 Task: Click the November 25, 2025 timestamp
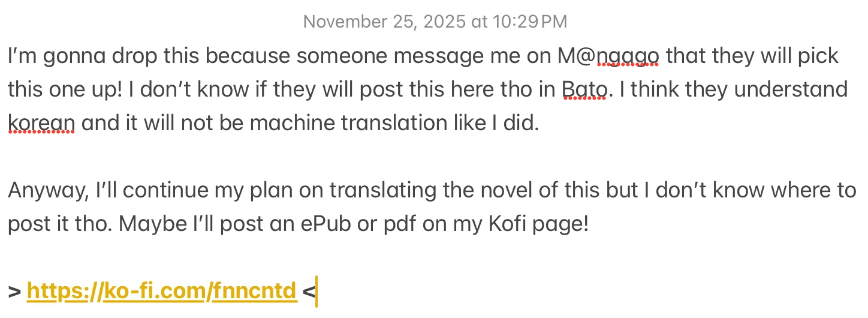[x=435, y=22]
